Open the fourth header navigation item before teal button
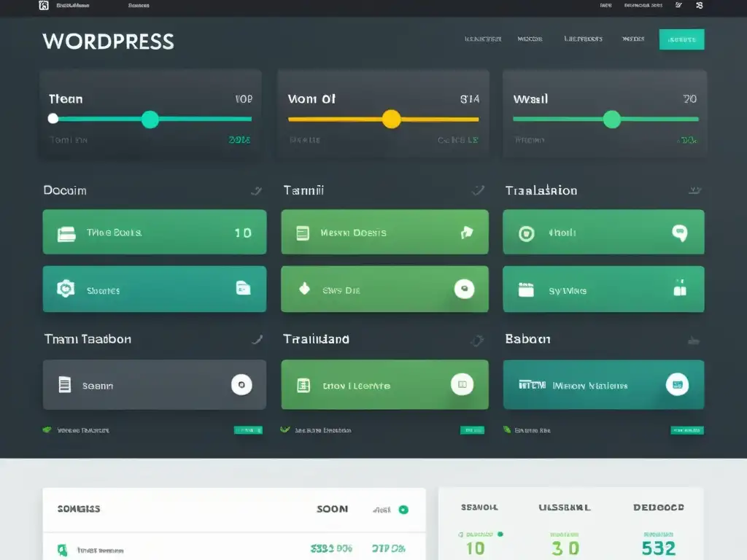This screenshot has height=560, width=747. pos(633,39)
